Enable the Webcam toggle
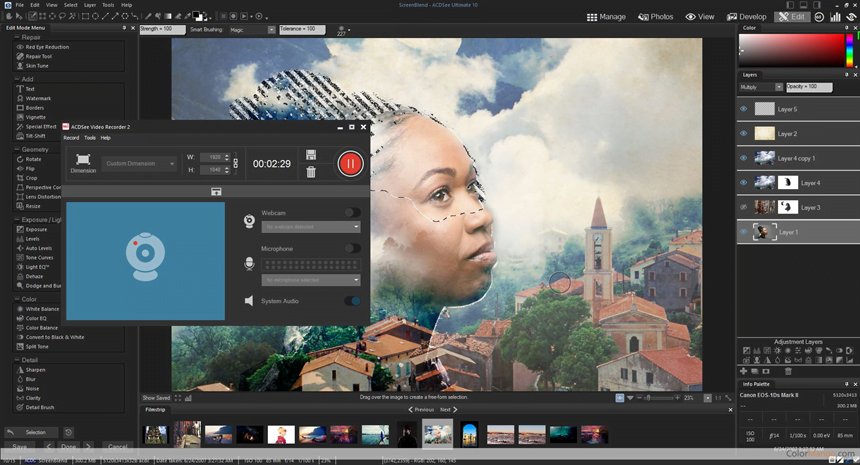Screen dimensions: 860x465 tap(352, 212)
